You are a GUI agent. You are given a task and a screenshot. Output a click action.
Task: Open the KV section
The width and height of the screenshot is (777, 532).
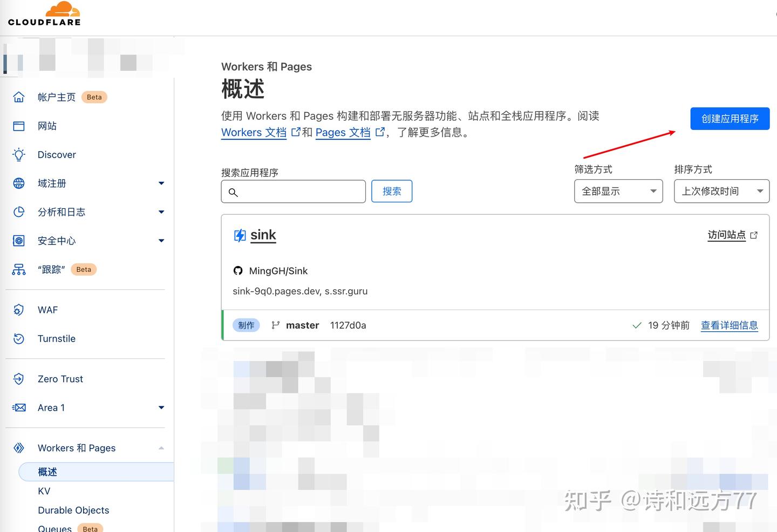click(44, 491)
